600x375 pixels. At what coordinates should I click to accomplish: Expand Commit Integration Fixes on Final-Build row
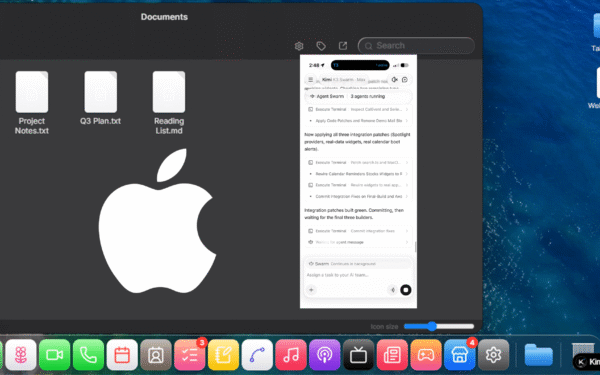point(358,196)
